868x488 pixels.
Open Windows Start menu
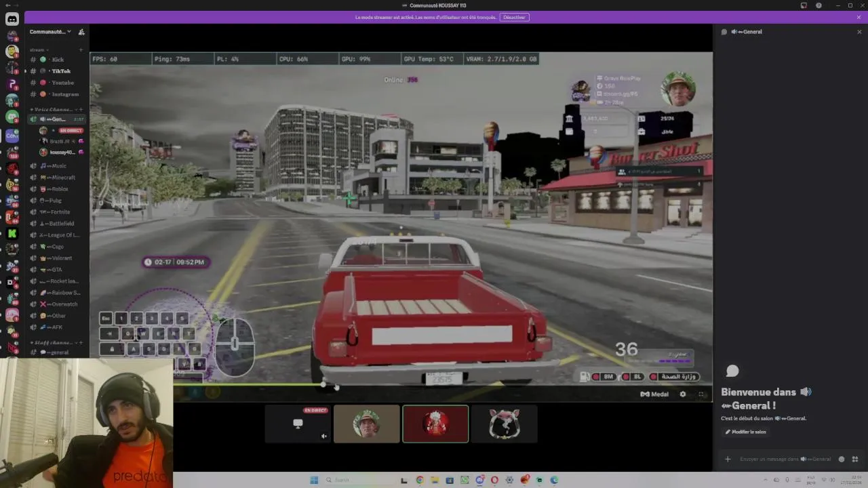point(314,480)
